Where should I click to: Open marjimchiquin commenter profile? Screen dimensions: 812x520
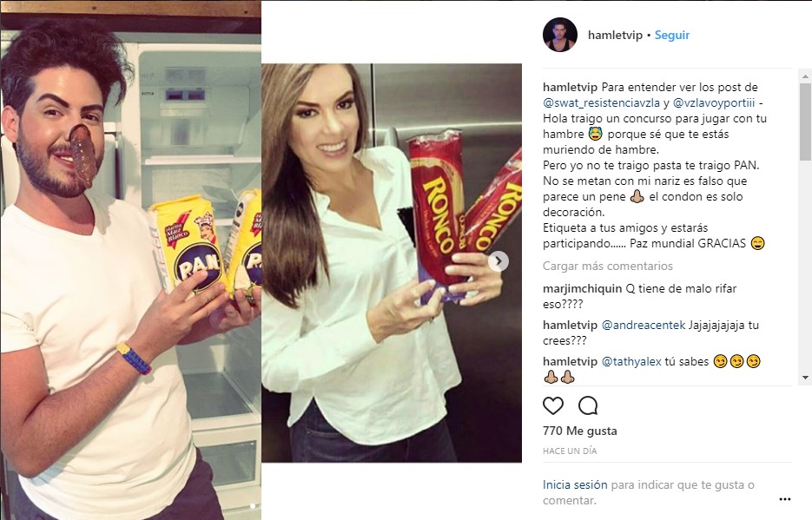pos(583,289)
